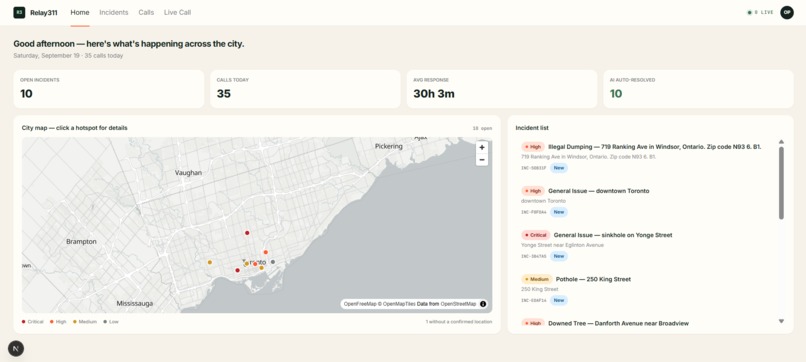Click New badge on Pothole incident
The height and width of the screenshot is (362, 806).
pos(559,300)
